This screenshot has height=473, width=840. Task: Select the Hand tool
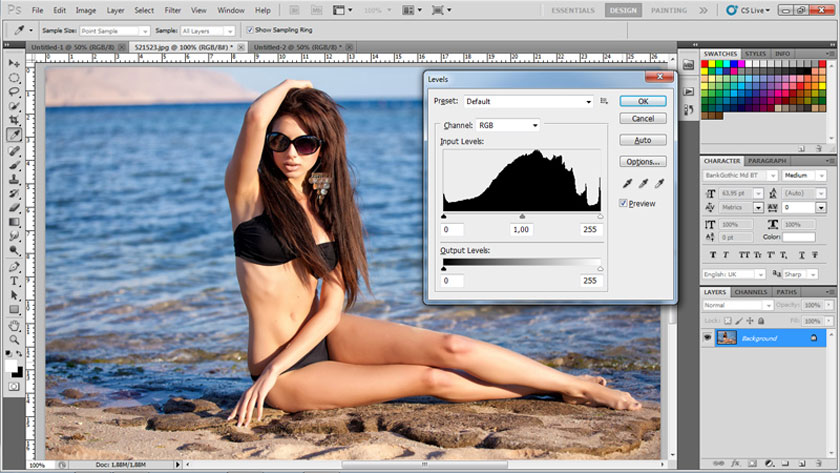coord(14,325)
